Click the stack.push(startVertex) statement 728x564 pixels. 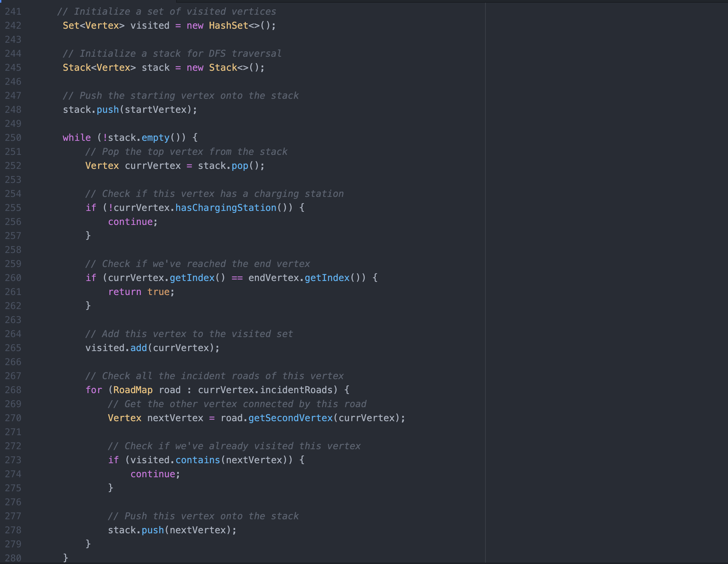(x=129, y=109)
